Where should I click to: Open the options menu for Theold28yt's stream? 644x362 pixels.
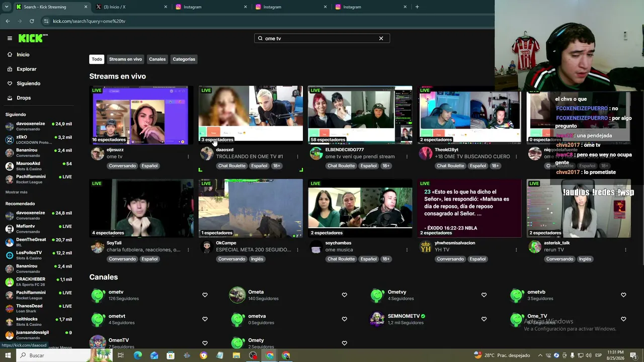click(x=516, y=157)
